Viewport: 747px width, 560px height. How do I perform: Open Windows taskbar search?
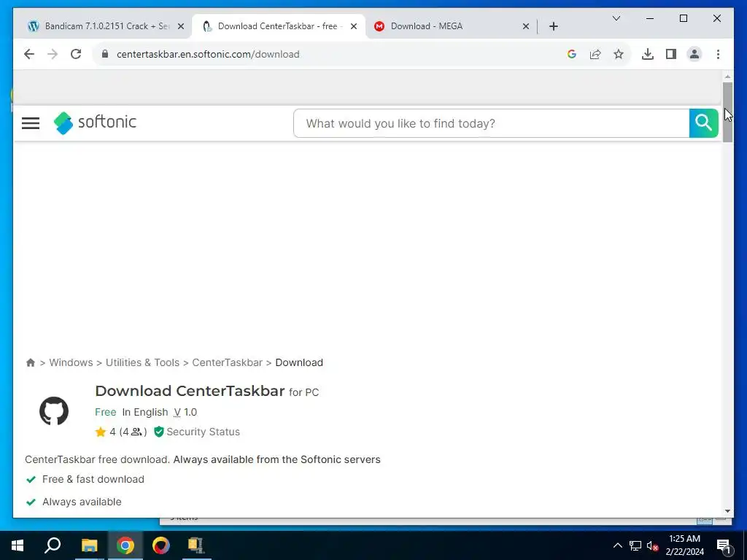coord(53,545)
